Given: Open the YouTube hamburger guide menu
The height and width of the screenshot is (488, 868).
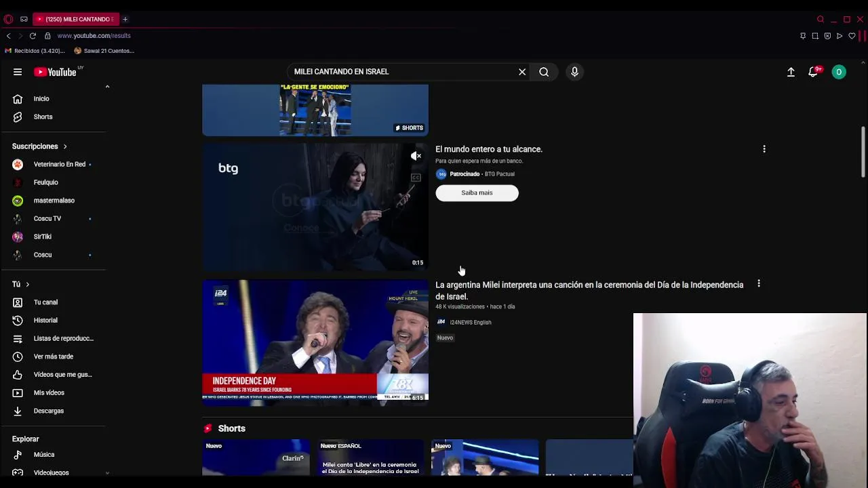Looking at the screenshot, I should pos(18,72).
